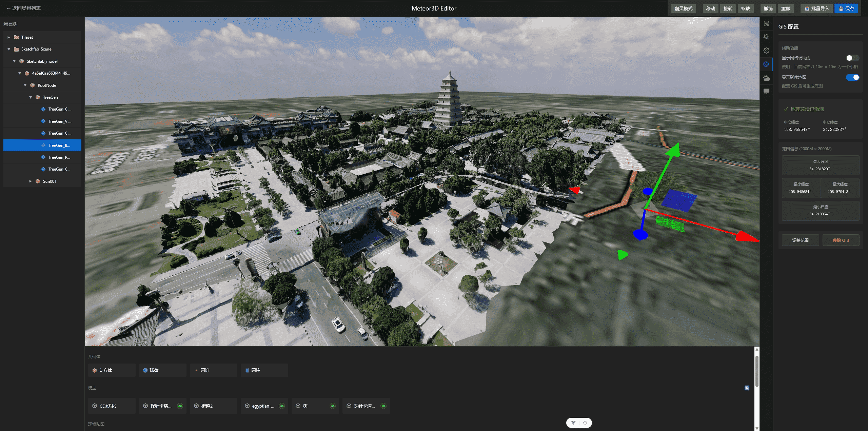Add a 圆柱 cylinder primitive
Image resolution: width=868 pixels, height=431 pixels.
point(264,370)
